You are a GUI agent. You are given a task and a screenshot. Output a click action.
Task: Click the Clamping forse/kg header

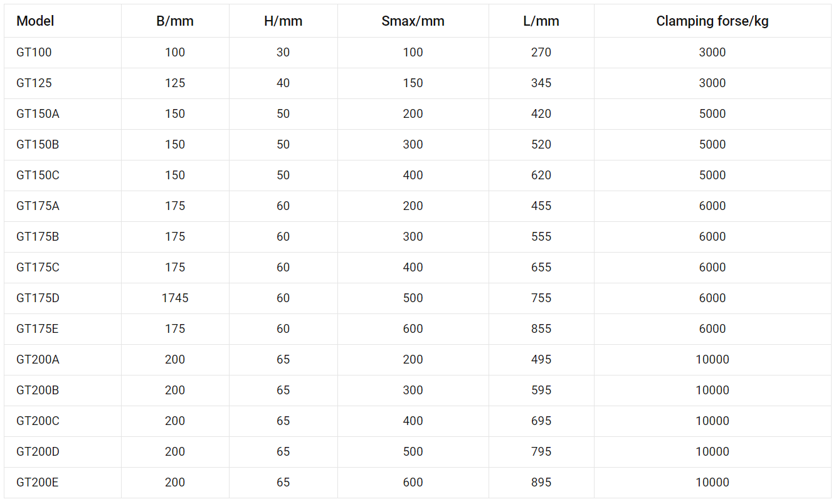tap(712, 21)
